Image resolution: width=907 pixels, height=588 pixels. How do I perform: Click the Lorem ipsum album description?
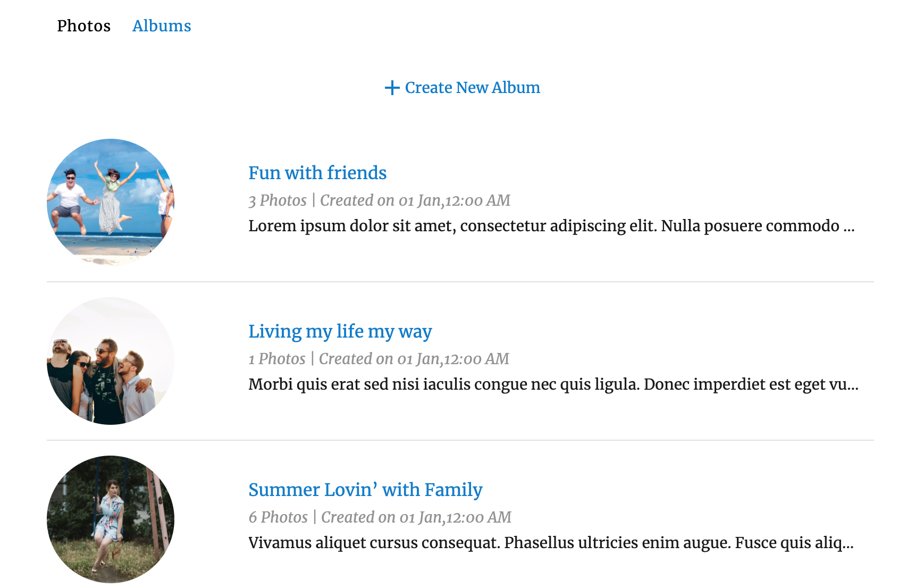click(542, 226)
